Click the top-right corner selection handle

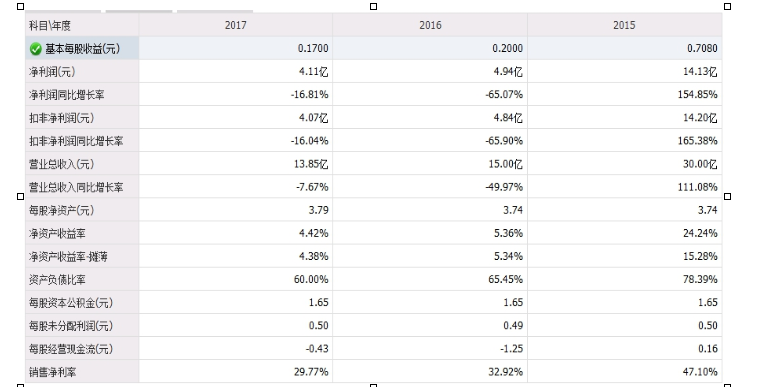(727, 6)
